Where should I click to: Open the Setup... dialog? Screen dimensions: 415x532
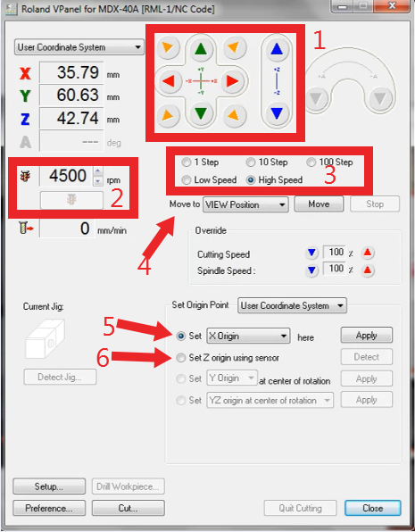tap(49, 486)
